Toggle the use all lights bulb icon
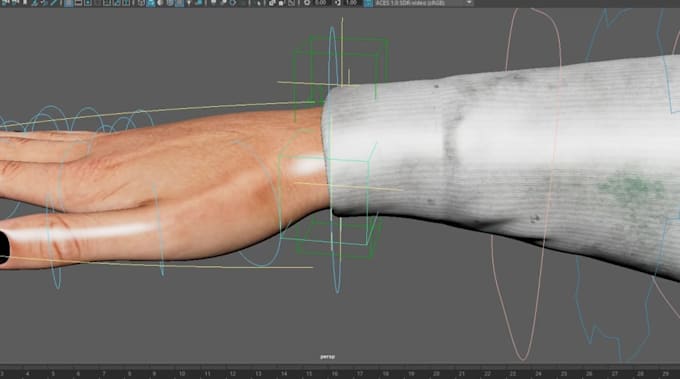 [x=189, y=3]
